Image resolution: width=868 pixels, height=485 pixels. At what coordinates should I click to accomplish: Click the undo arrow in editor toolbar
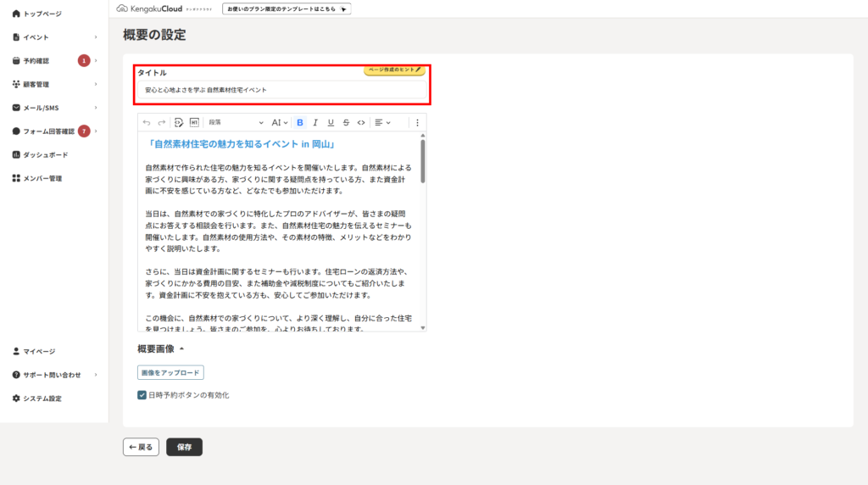pyautogui.click(x=147, y=123)
